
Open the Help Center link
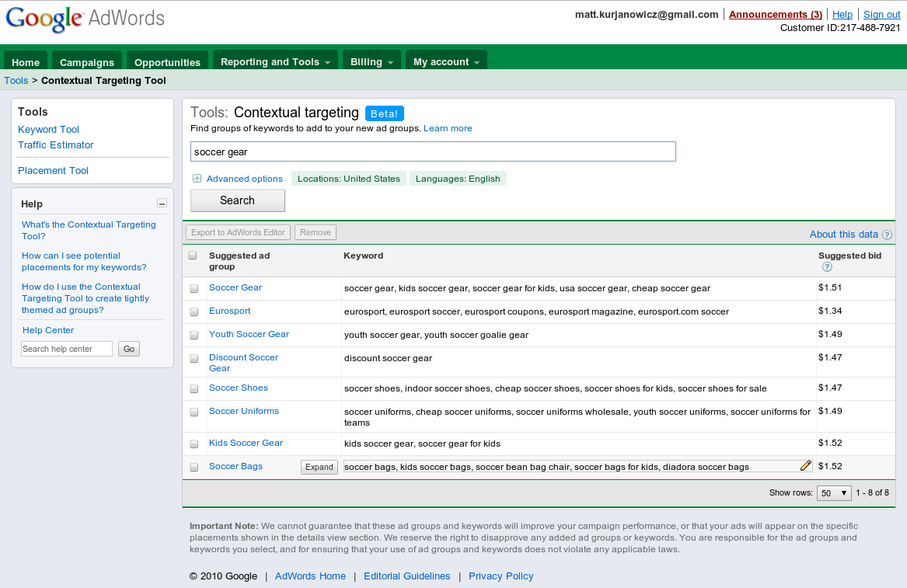pos(48,330)
